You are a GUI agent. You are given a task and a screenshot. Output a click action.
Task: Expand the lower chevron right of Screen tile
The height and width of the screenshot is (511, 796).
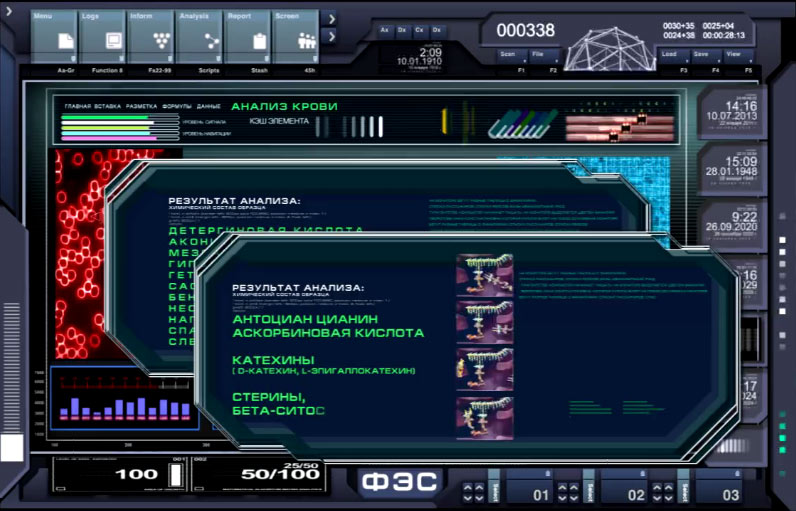[x=331, y=37]
